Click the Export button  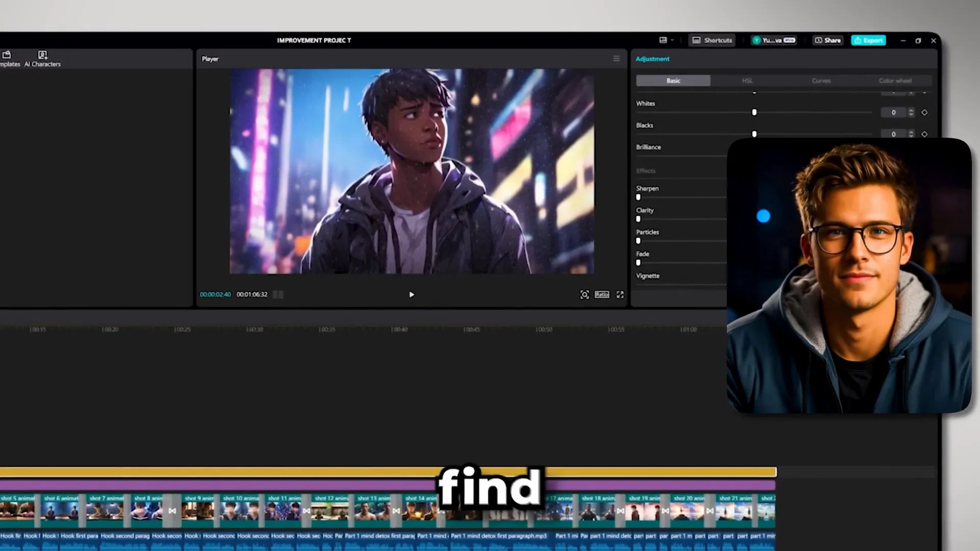click(x=868, y=40)
